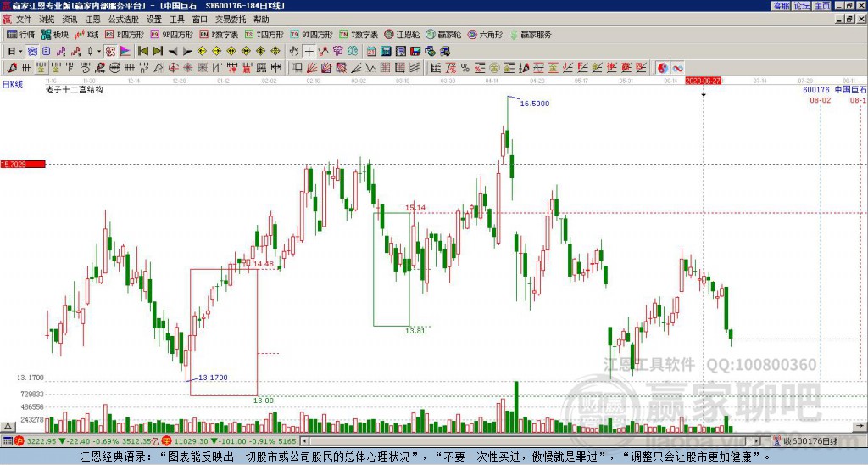Image resolution: width=868 pixels, height=465 pixels.
Task: Select the hand pan tool
Action: click(293, 52)
